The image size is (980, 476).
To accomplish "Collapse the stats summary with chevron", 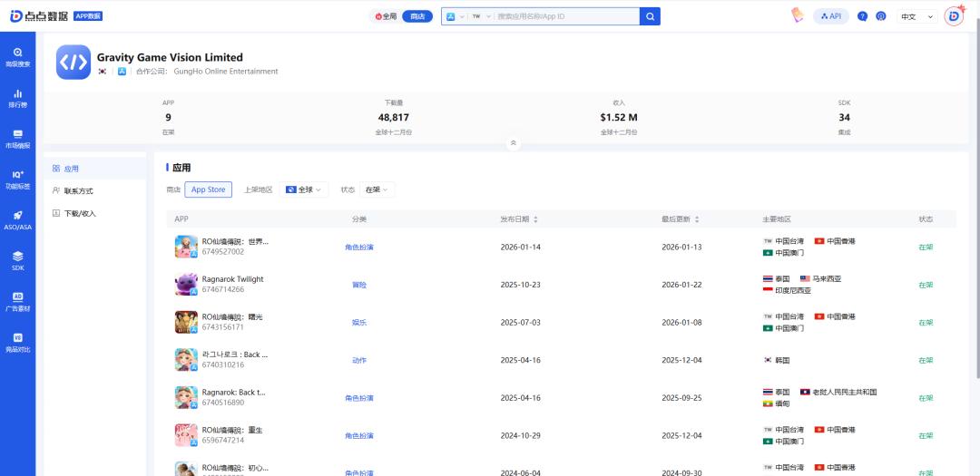I will coord(514,143).
